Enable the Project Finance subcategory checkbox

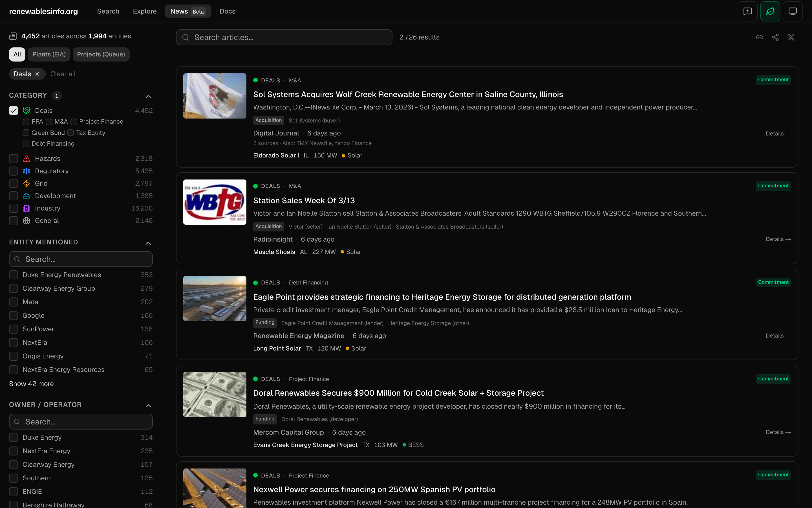(x=74, y=122)
